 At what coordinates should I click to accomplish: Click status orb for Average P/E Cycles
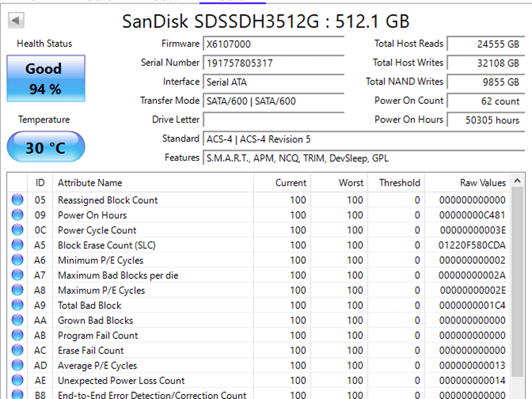coord(17,365)
